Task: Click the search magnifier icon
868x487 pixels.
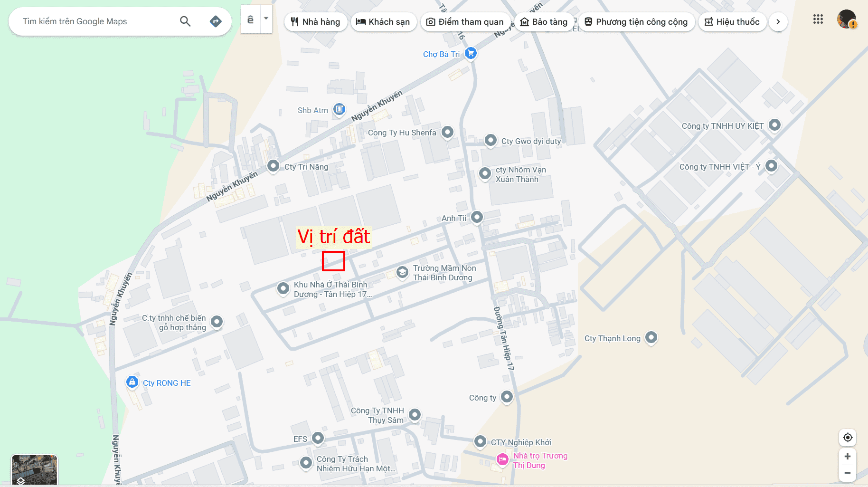Action: pos(185,21)
